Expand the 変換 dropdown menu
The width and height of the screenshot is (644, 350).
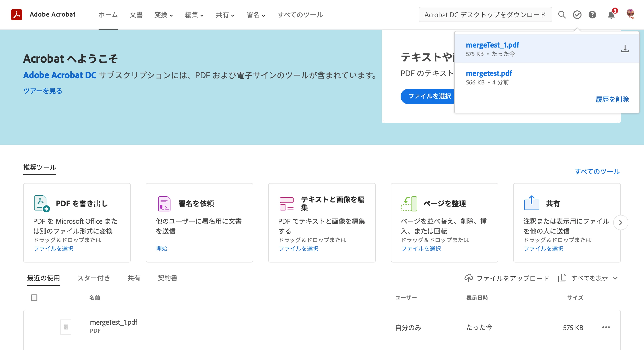click(x=164, y=15)
